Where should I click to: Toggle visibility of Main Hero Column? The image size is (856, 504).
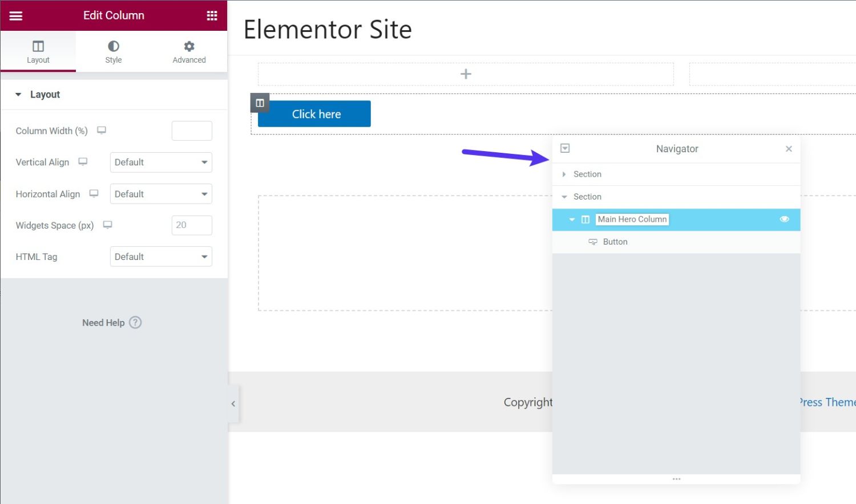tap(784, 219)
